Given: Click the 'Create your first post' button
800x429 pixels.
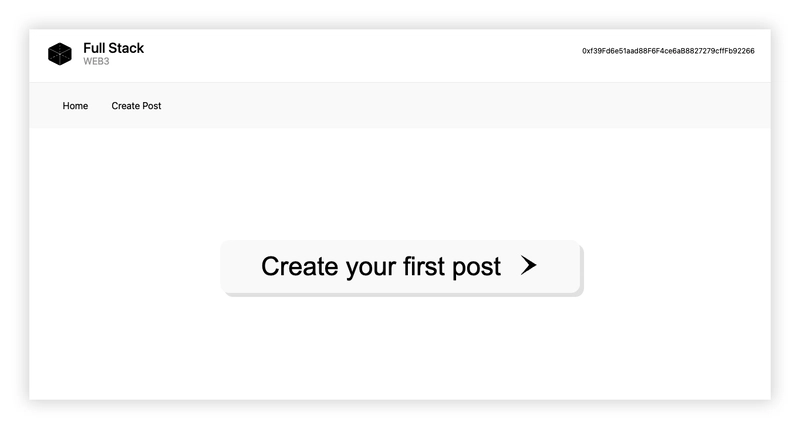Looking at the screenshot, I should click(x=401, y=267).
